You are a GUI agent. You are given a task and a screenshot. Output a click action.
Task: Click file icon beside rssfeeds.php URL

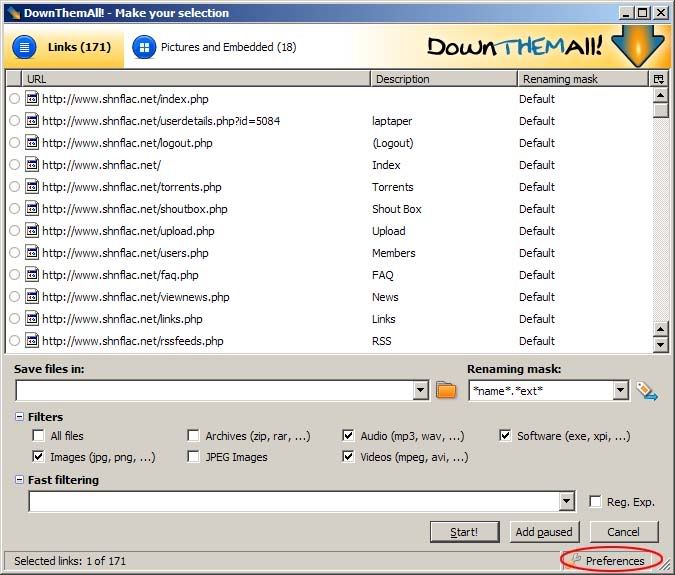(x=31, y=341)
